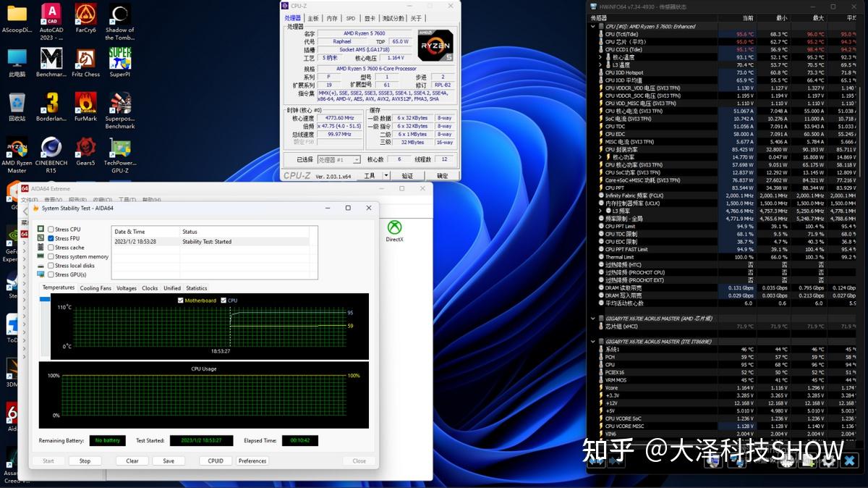
Task: Click HWiNFO blue X close-sensors icon
Action: (x=849, y=460)
